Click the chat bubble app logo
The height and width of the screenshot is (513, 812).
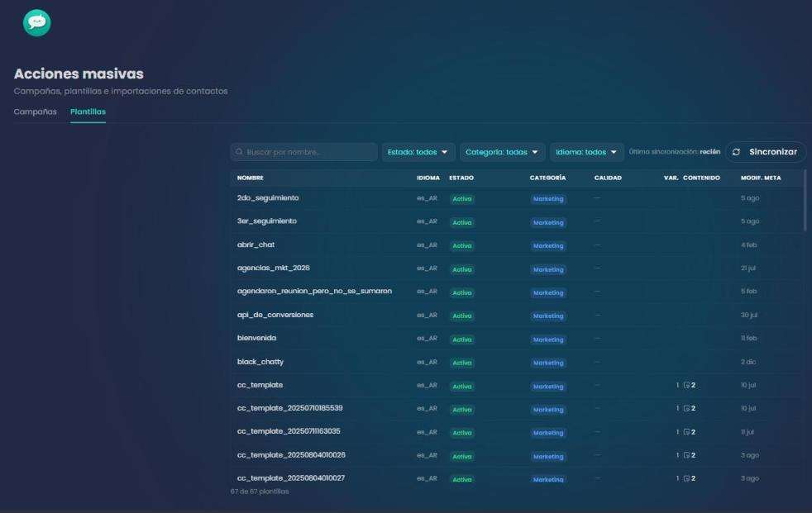point(36,23)
